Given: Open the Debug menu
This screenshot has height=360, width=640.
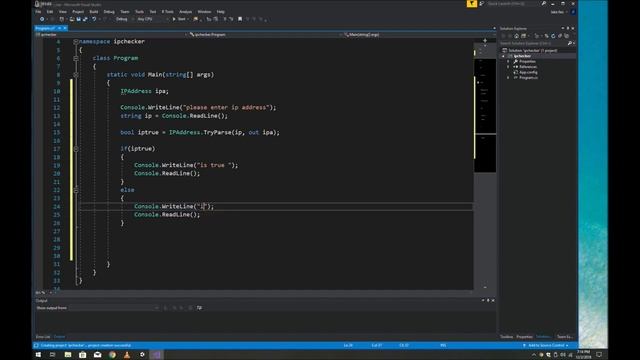Looking at the screenshot, I should click(109, 12).
